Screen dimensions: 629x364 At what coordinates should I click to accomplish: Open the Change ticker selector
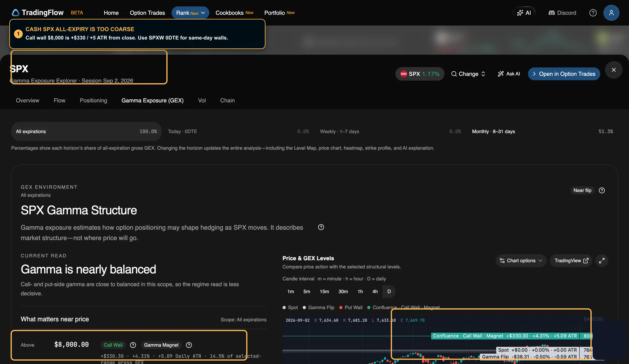coord(468,74)
